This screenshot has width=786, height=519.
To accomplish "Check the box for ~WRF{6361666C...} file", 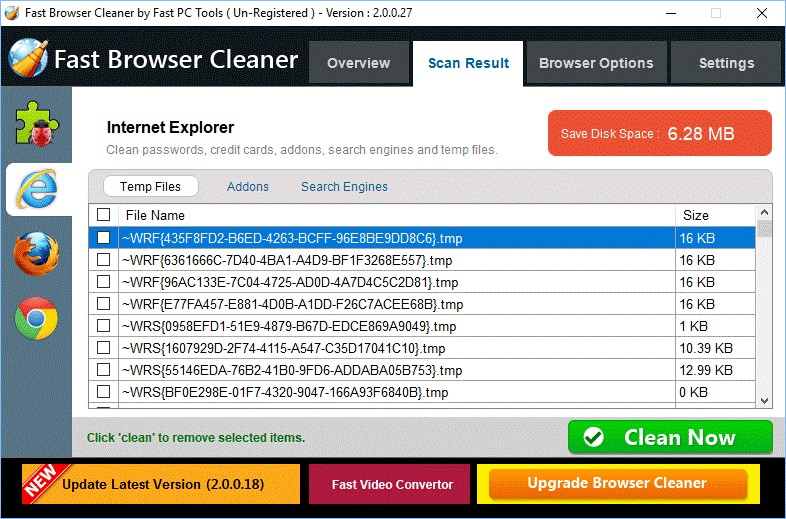I will (103, 259).
